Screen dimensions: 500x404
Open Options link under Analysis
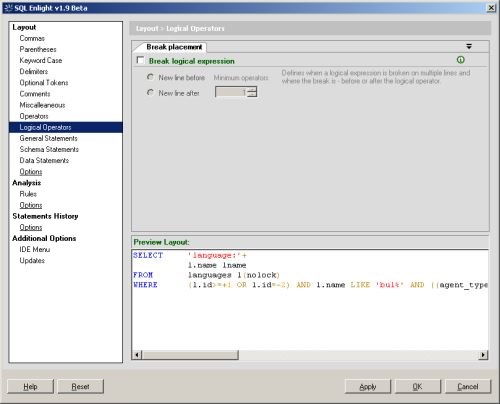coord(31,205)
